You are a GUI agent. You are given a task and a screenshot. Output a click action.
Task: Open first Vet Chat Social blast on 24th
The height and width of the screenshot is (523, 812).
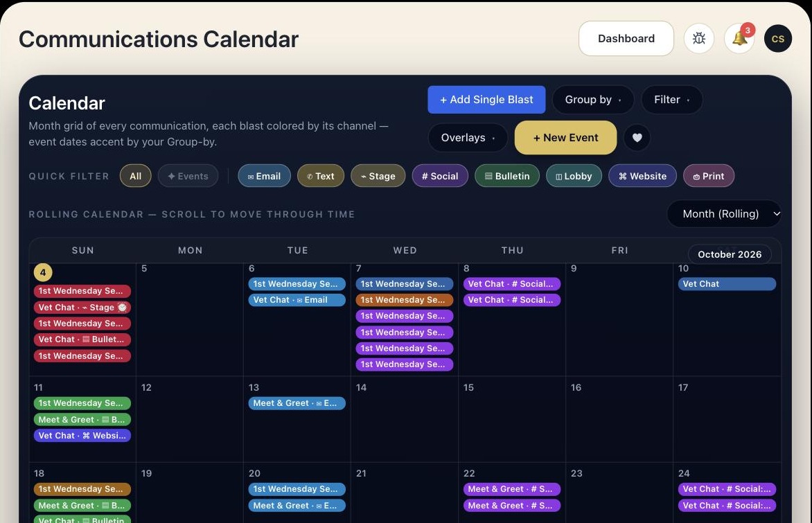[x=727, y=489]
